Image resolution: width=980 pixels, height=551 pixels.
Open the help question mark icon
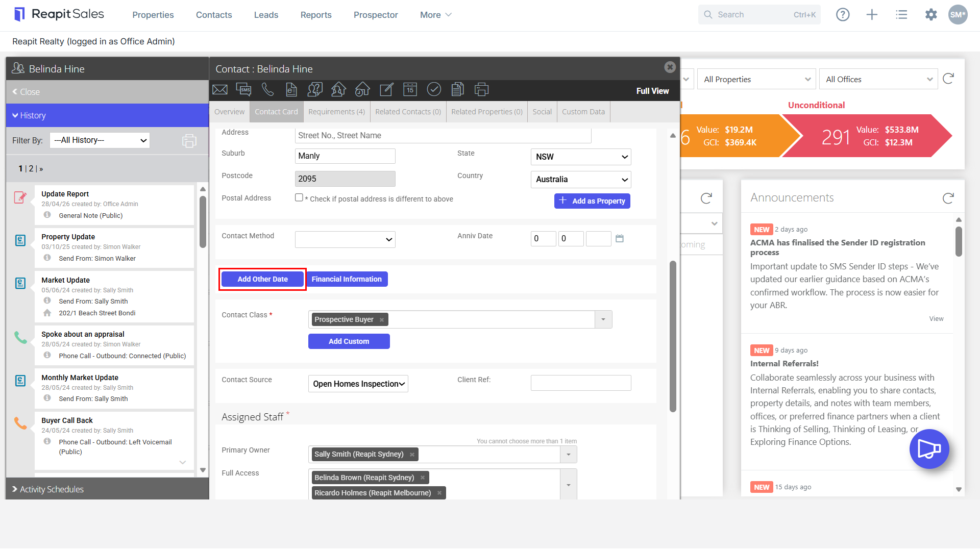pos(843,15)
